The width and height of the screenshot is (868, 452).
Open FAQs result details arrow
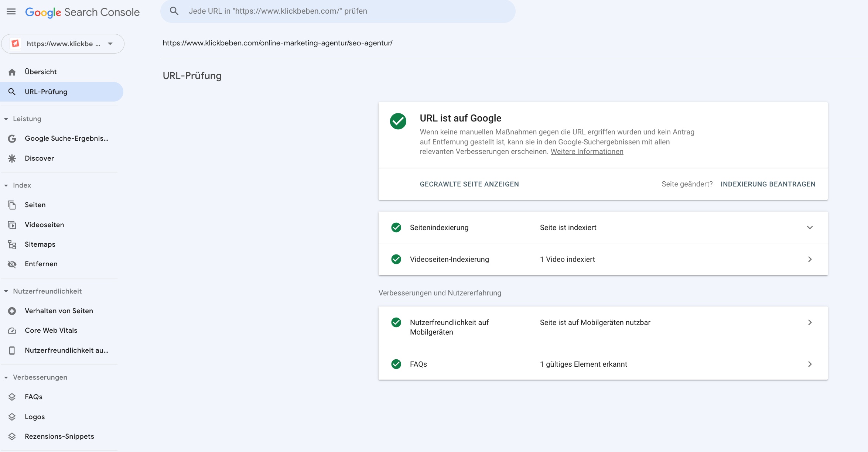pyautogui.click(x=810, y=364)
